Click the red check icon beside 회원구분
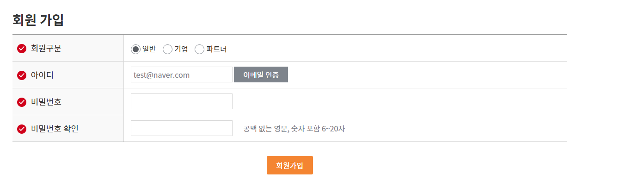The image size is (644, 180). point(22,48)
